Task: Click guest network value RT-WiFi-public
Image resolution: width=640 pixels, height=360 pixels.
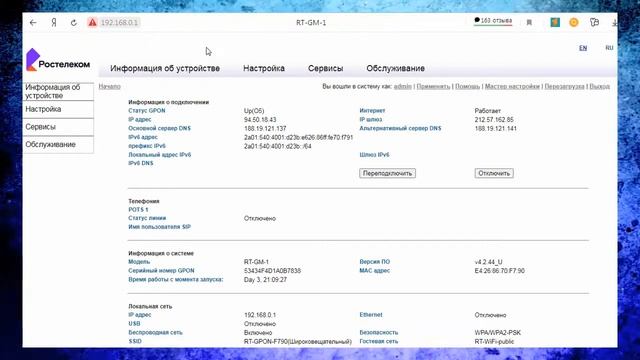Action: tap(494, 342)
